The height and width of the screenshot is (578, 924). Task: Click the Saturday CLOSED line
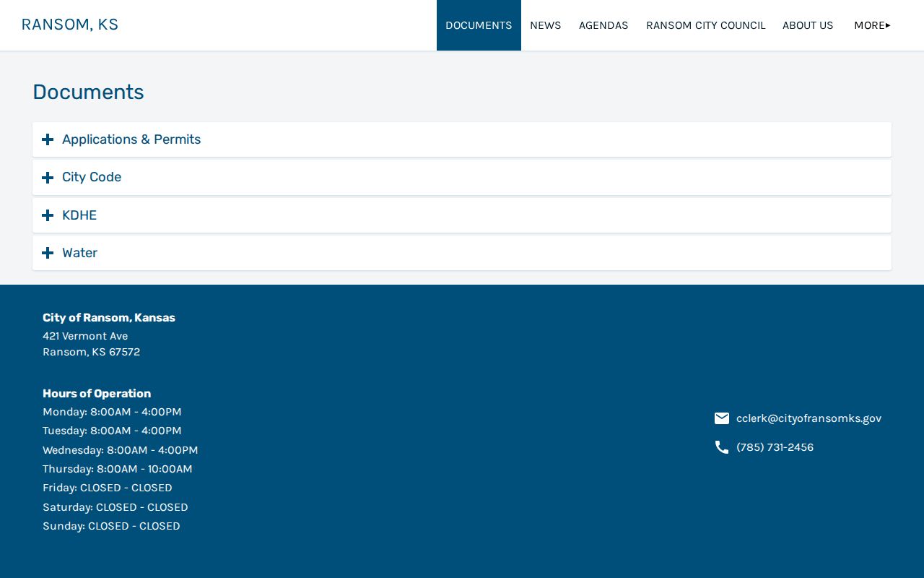115,507
